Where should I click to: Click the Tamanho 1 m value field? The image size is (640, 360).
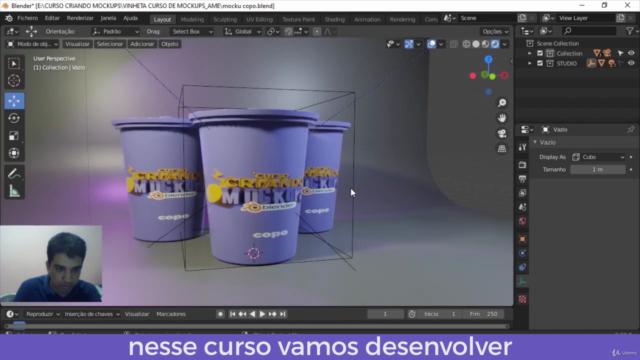click(x=598, y=169)
